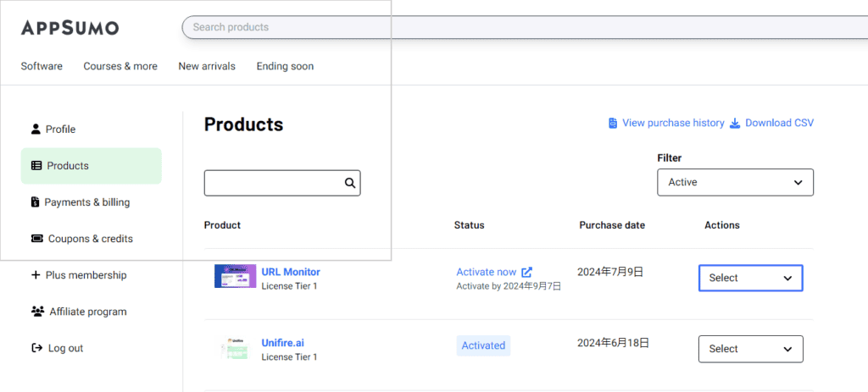Click the Profile person icon
This screenshot has height=392, width=868.
coord(36,130)
